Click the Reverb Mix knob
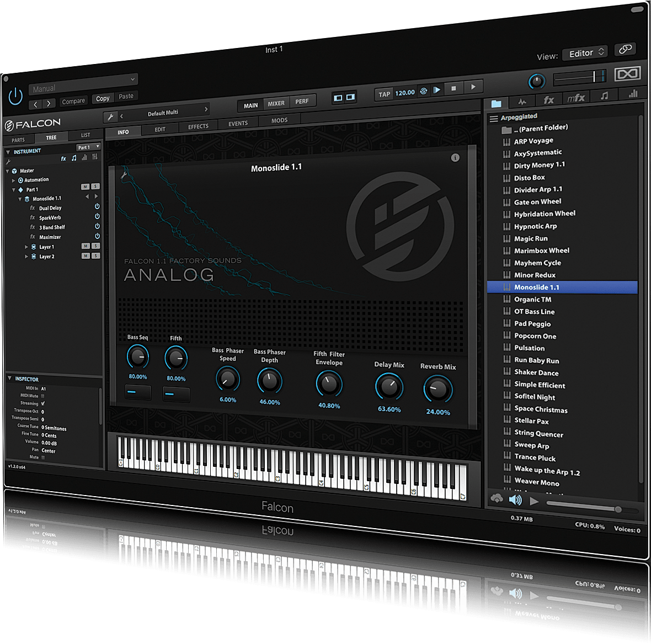The width and height of the screenshot is (651, 644). [437, 389]
